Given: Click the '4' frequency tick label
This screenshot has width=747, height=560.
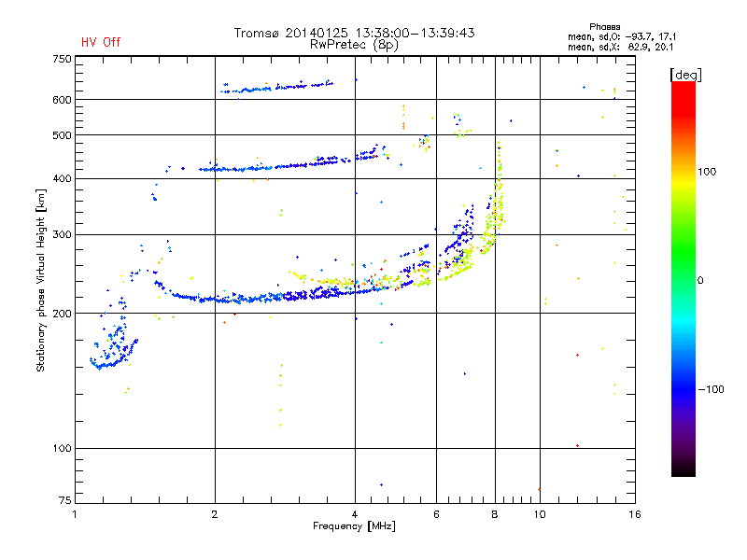Looking at the screenshot, I should 355,514.
